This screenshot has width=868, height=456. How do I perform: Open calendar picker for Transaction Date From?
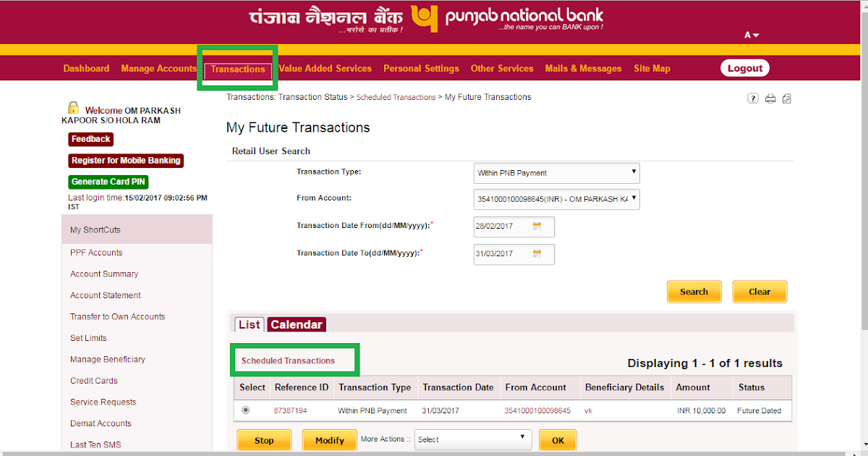535,226
